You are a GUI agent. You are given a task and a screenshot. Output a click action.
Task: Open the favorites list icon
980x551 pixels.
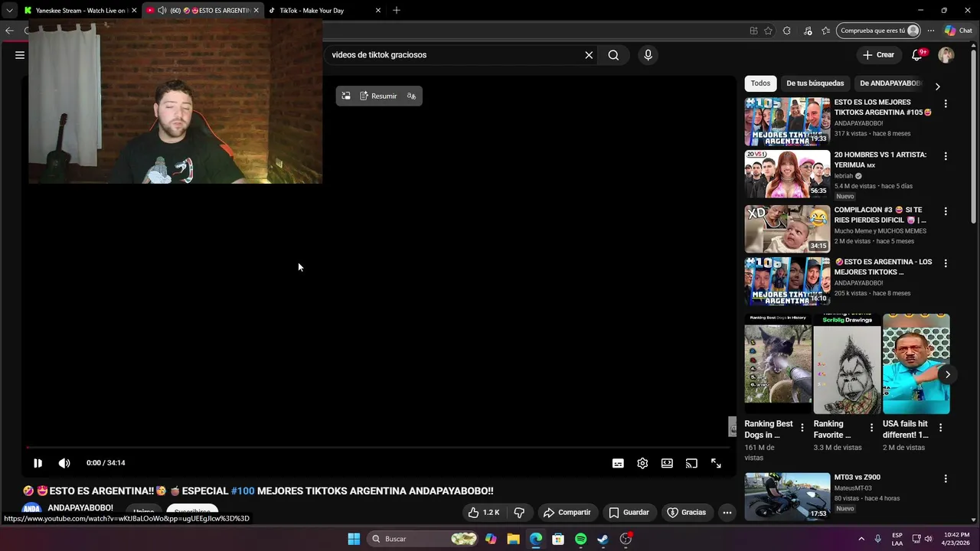coord(825,31)
